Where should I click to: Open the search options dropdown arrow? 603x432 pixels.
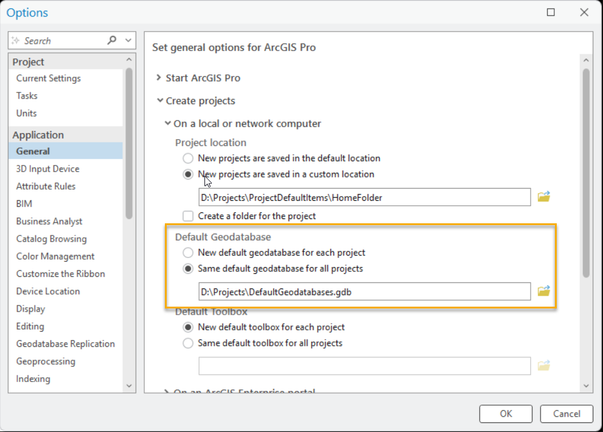point(129,41)
